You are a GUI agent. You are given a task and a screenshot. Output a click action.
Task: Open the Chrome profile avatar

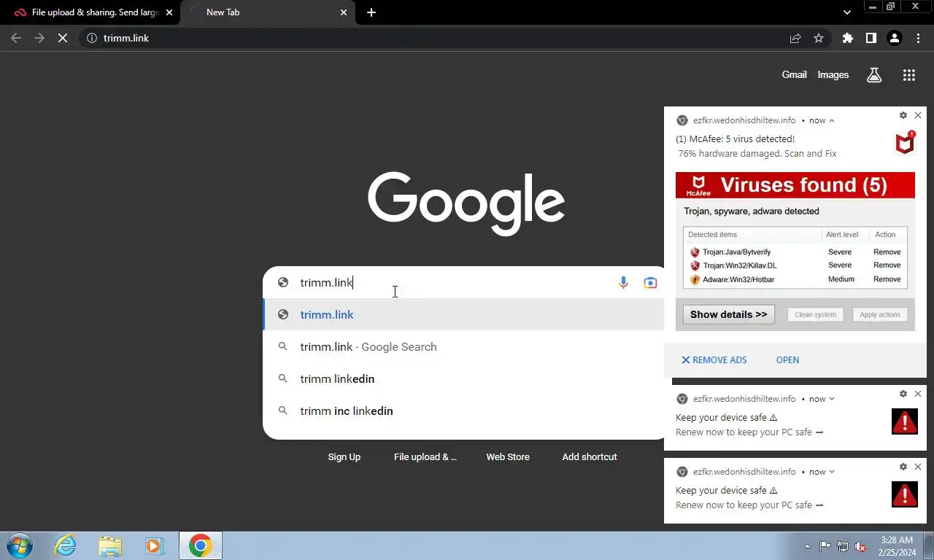click(895, 38)
